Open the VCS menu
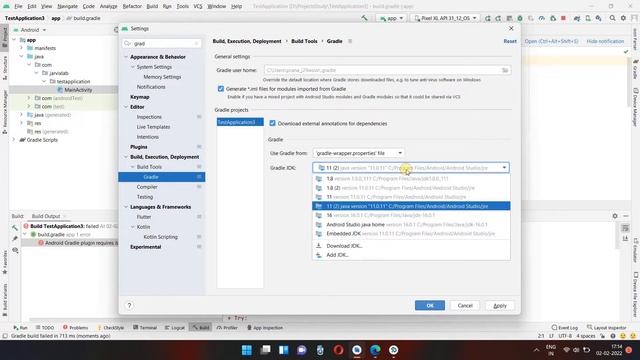 tap(198, 7)
